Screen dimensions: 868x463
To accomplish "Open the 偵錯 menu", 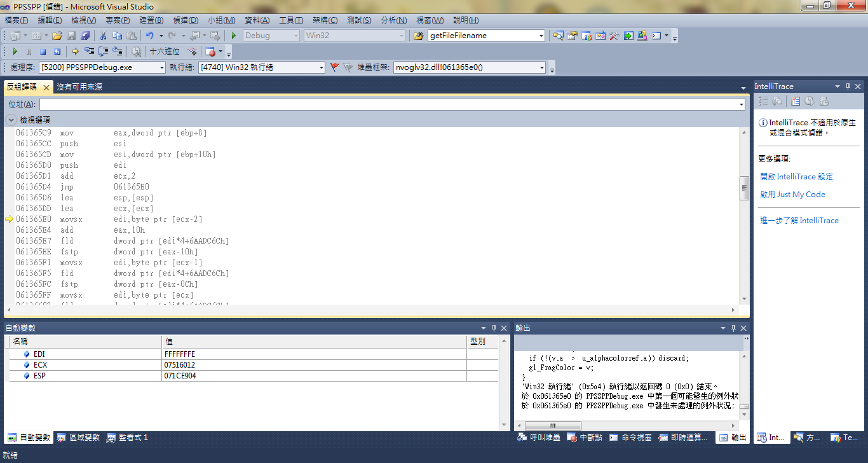I will point(186,20).
